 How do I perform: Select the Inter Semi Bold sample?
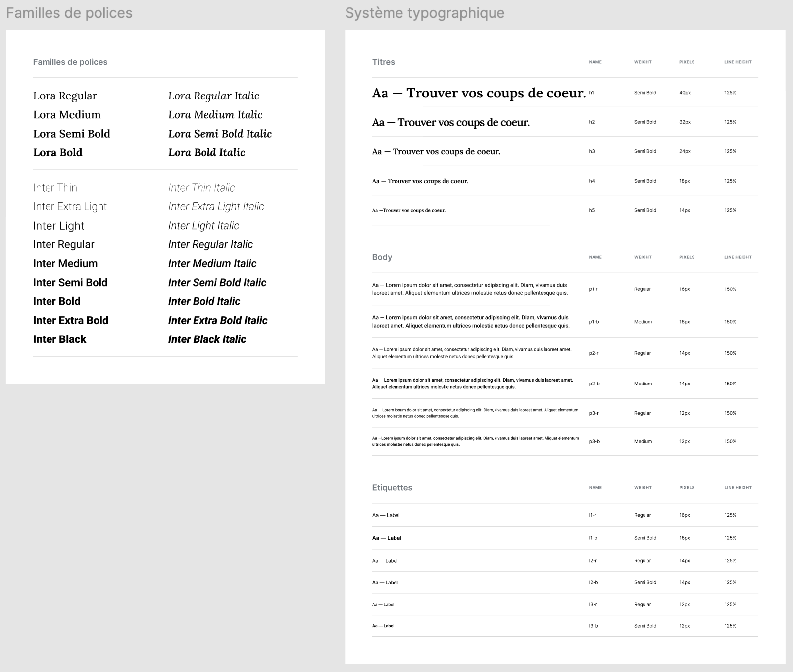(x=70, y=282)
